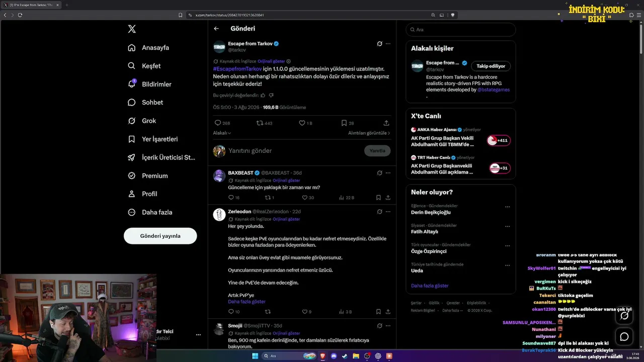Image resolution: width=644 pixels, height=362 pixels.
Task: Open the #EscapefromTarkov hashtag link
Action: point(237,68)
